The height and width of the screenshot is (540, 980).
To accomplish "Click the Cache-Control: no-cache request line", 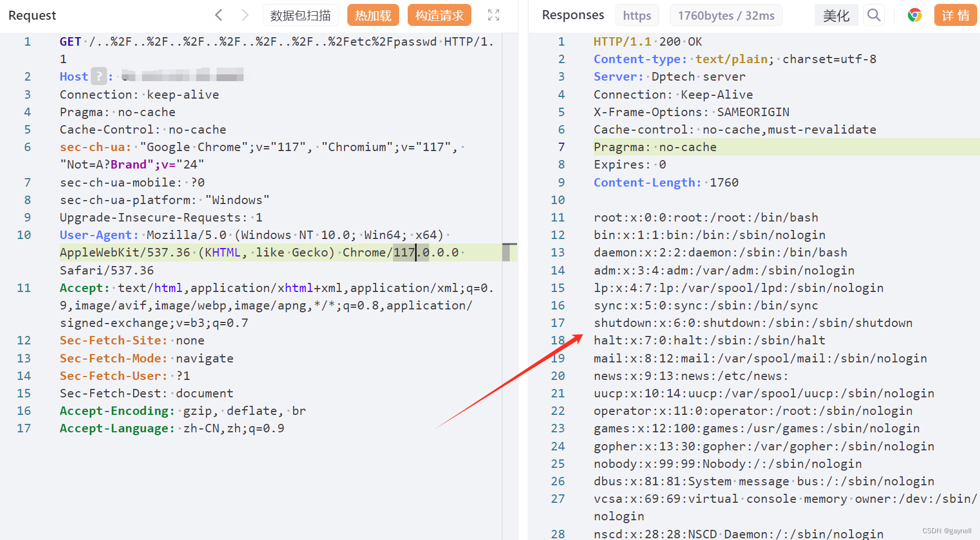I will tap(143, 129).
